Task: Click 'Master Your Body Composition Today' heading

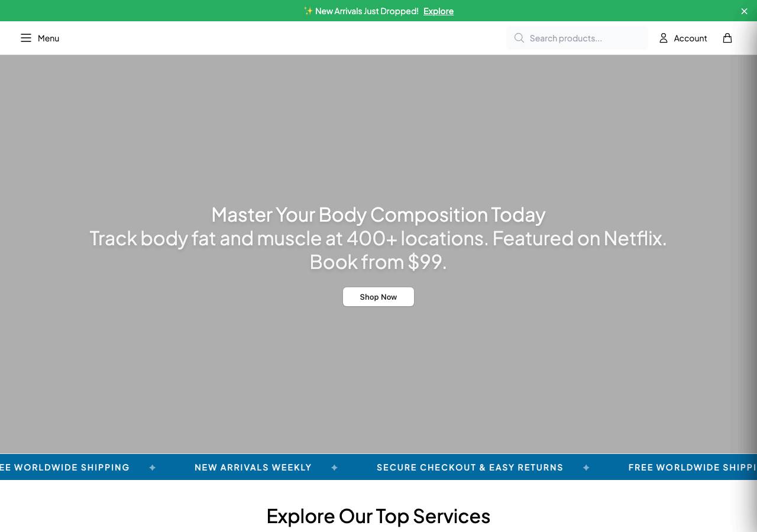Action: [x=378, y=214]
